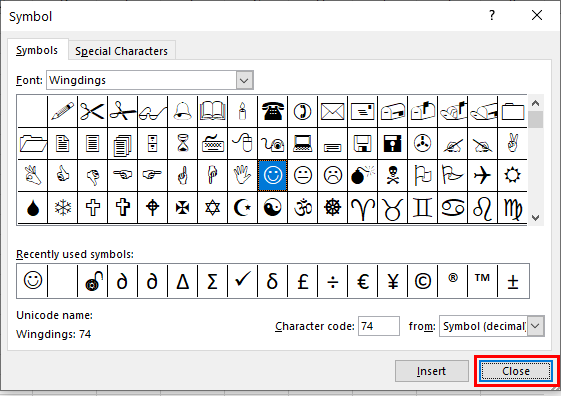561x396 pixels.
Task: Click recently used check mark symbol
Action: pyautogui.click(x=243, y=281)
